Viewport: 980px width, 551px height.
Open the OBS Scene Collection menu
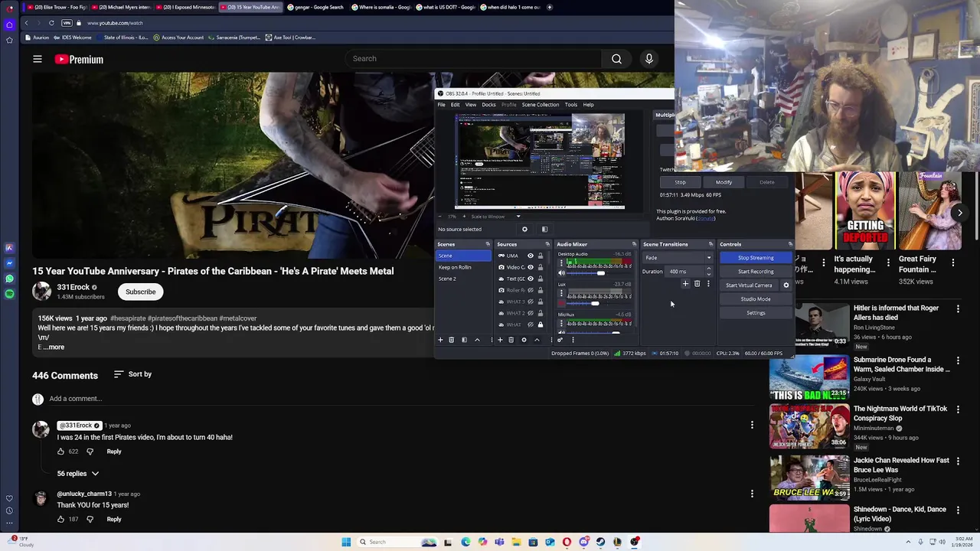pyautogui.click(x=541, y=105)
